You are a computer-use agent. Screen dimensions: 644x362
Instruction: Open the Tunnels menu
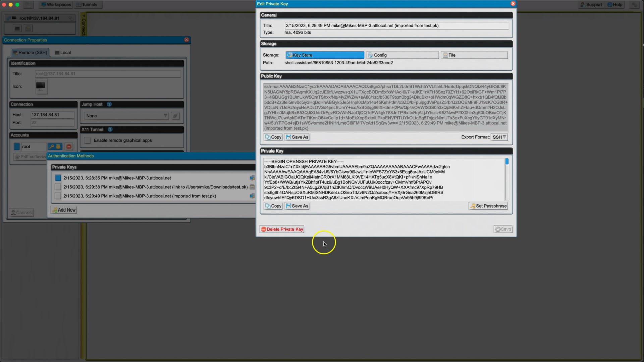point(87,5)
